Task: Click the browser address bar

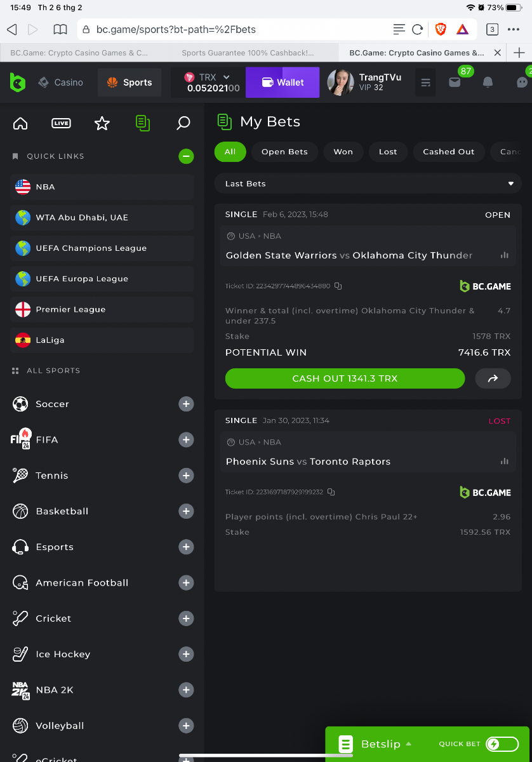Action: point(235,29)
